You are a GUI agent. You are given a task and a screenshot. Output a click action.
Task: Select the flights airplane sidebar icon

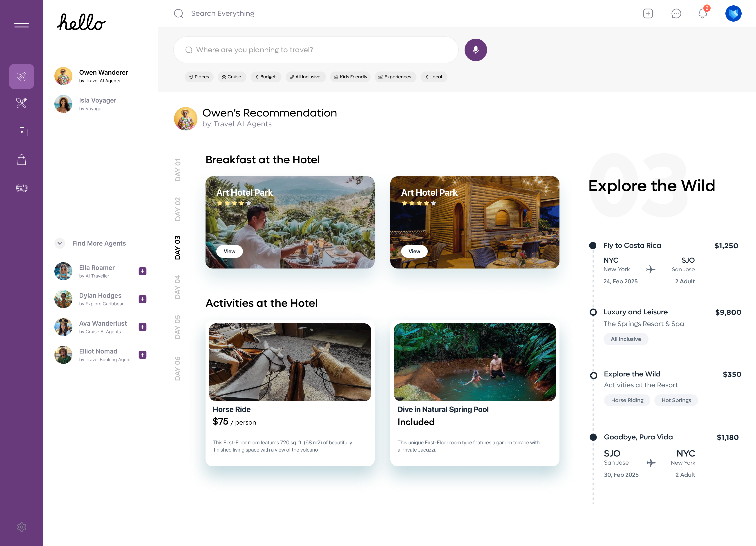click(x=21, y=76)
